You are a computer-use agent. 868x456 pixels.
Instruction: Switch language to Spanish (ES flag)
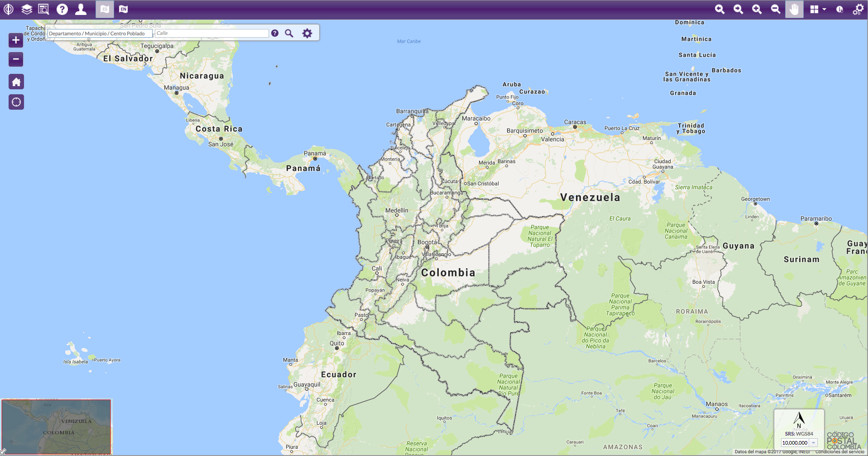(x=105, y=9)
